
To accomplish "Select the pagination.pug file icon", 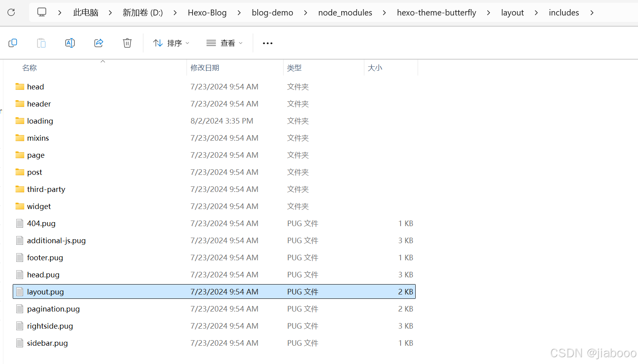I will pos(20,309).
